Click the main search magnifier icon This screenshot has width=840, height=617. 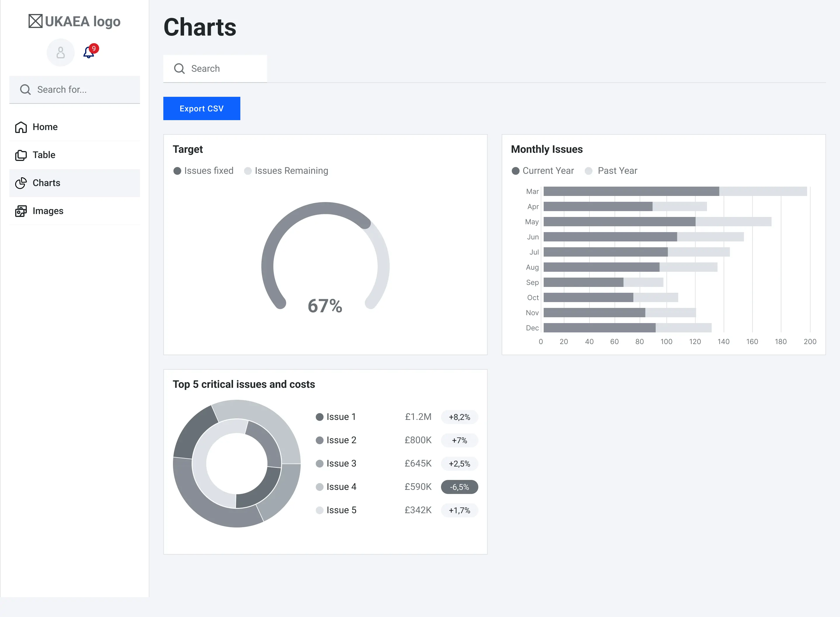click(x=179, y=69)
